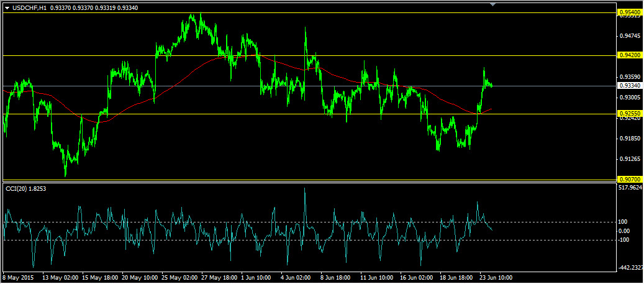The height and width of the screenshot is (284, 644).
Task: Click the USDCHF,H1 chart title text
Action: (29, 7)
